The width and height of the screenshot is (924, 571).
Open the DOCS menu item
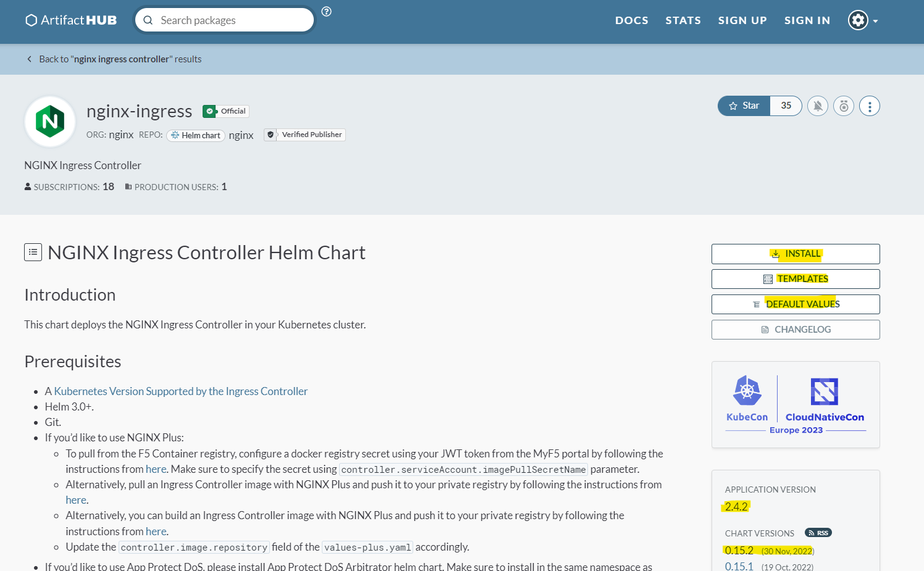click(x=631, y=20)
